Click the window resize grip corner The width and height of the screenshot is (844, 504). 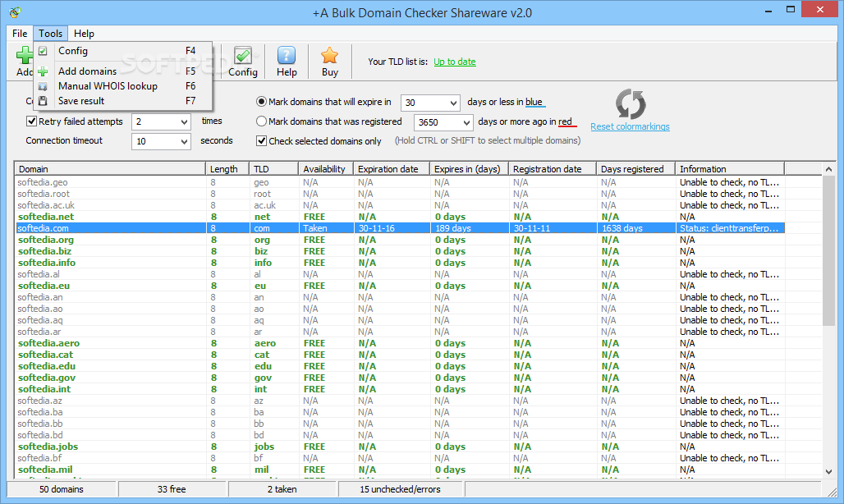831,491
